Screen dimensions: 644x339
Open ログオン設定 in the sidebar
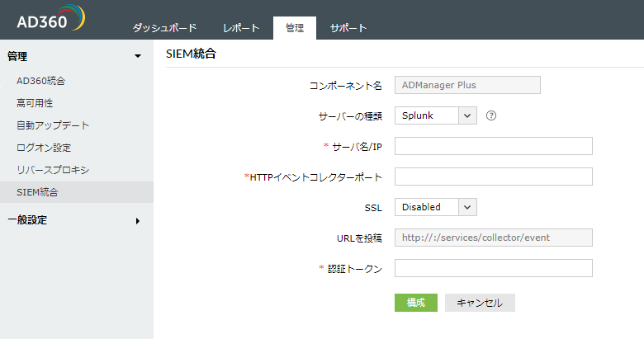click(44, 148)
